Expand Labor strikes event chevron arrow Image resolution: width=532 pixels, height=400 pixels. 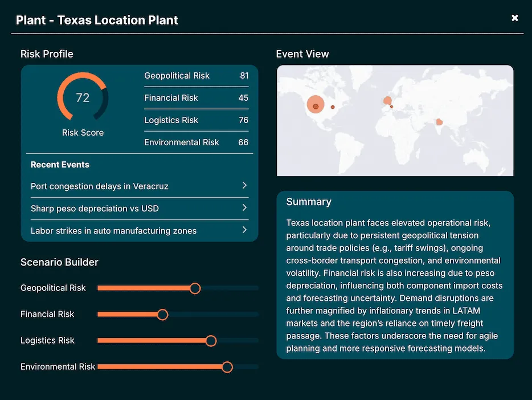tap(244, 230)
